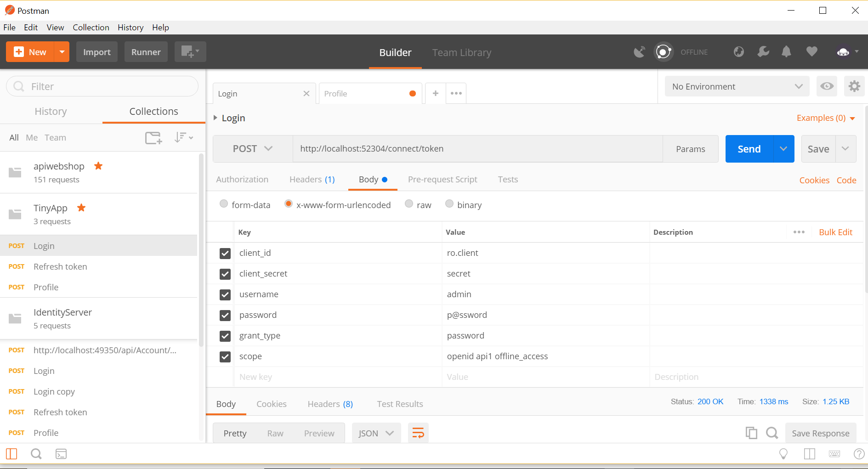Viewport: 868px width, 469px height.
Task: Expand the Save button dropdown arrow
Action: click(x=845, y=149)
